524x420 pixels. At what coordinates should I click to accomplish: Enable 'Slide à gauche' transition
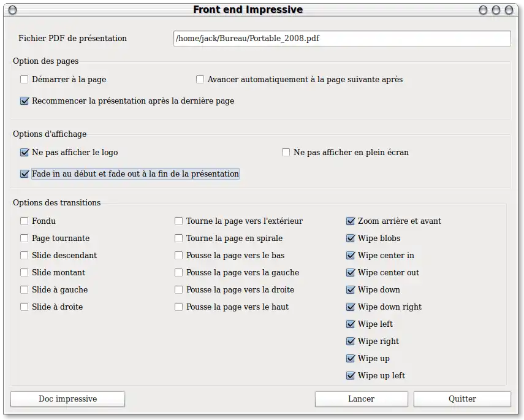pyautogui.click(x=24, y=289)
